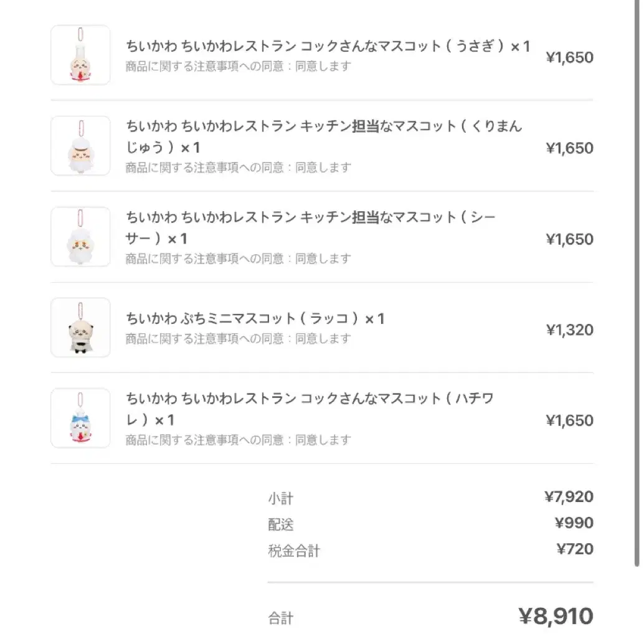
Task: Select the うさぎ コックさんなマスコット product title
Action: pos(328,46)
